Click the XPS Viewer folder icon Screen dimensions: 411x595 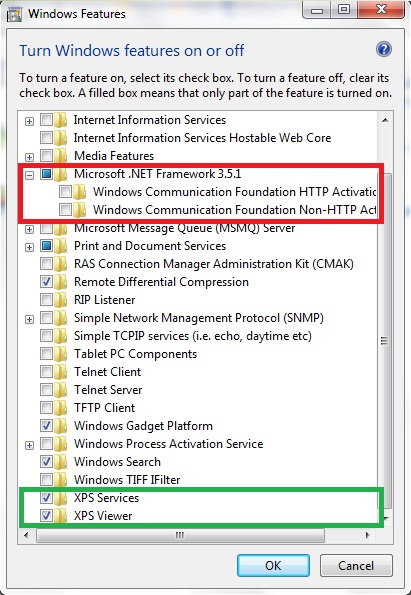(x=61, y=516)
